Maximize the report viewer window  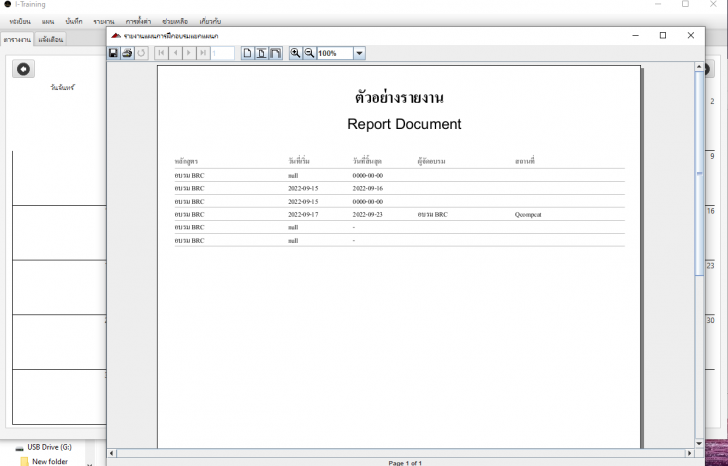click(x=663, y=35)
